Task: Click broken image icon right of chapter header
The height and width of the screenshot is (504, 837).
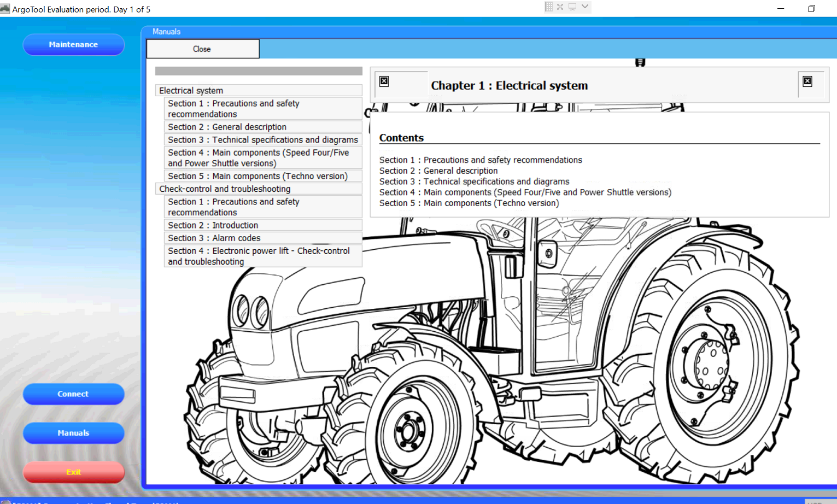Action: [x=807, y=81]
